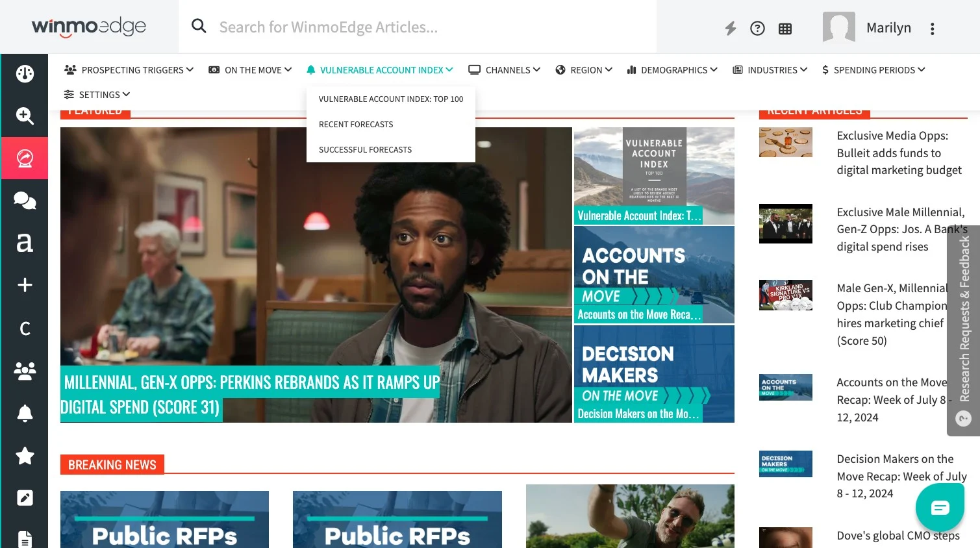Open the advanced search magnifier plus icon
The image size is (980, 548).
25,116
